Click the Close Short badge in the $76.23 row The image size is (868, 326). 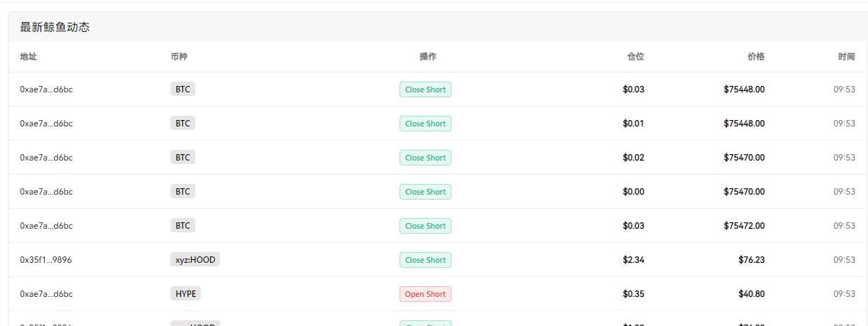click(x=425, y=260)
